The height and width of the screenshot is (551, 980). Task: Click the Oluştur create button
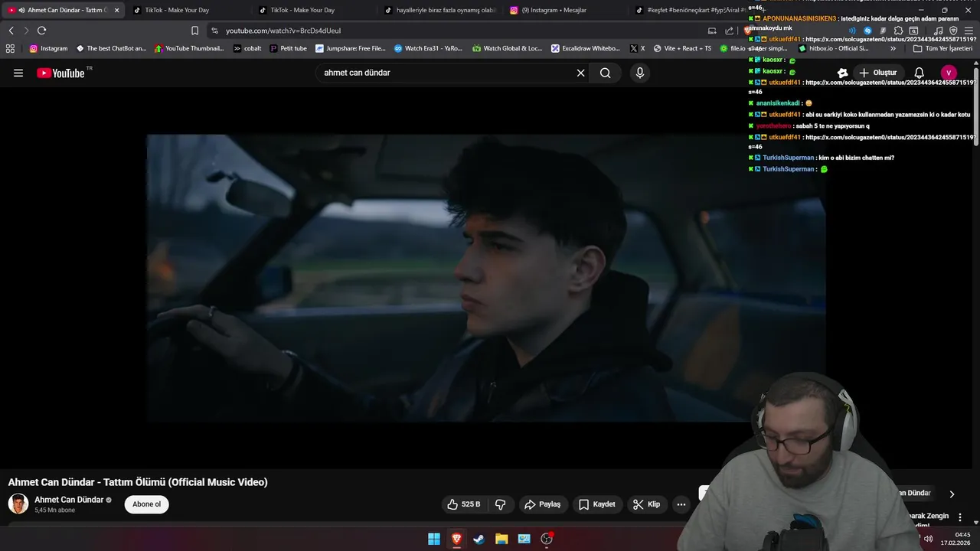tap(878, 73)
